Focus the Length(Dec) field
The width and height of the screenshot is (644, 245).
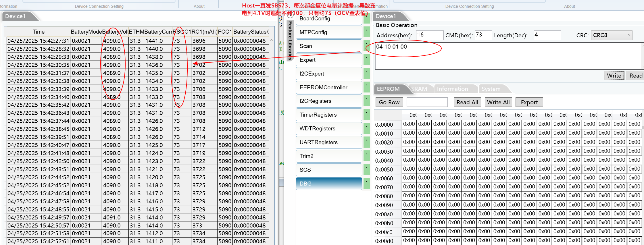(547, 35)
